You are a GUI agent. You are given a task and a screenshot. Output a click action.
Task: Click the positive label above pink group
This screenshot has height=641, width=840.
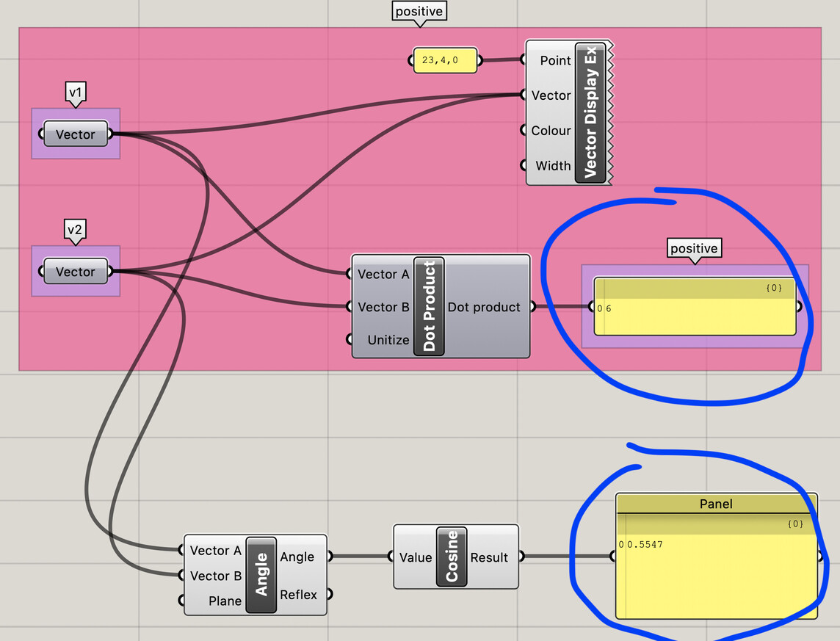(x=419, y=11)
